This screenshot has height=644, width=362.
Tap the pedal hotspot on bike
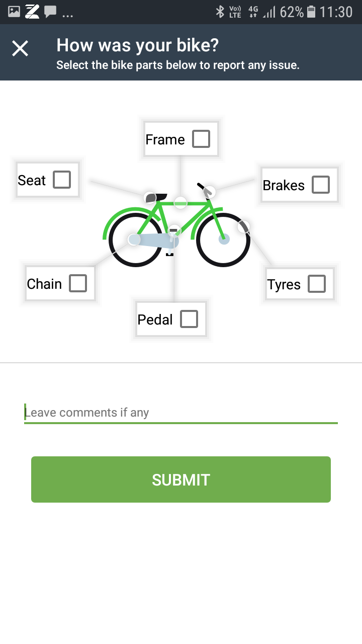pos(173,230)
